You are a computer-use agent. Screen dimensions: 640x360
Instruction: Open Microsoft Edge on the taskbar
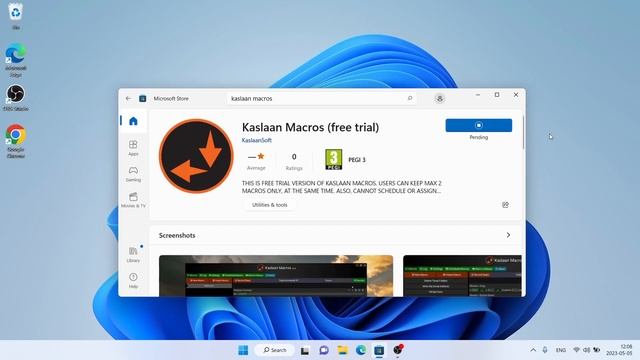point(361,350)
